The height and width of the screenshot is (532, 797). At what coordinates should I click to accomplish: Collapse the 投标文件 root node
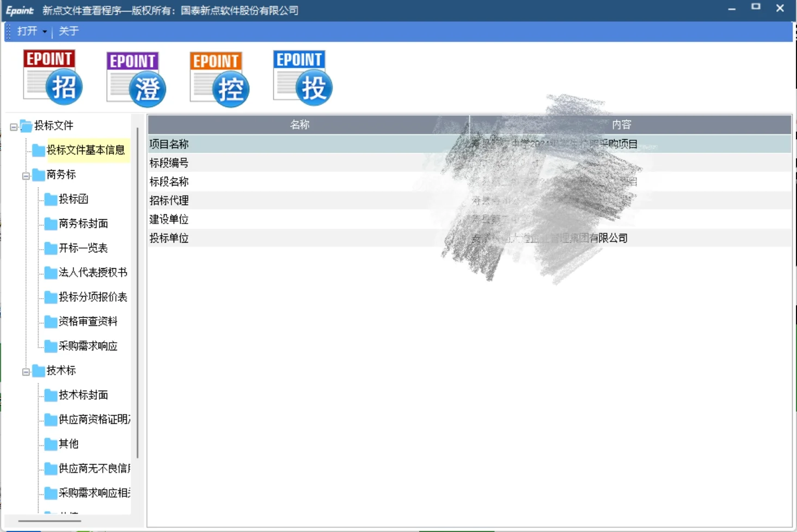(13, 126)
